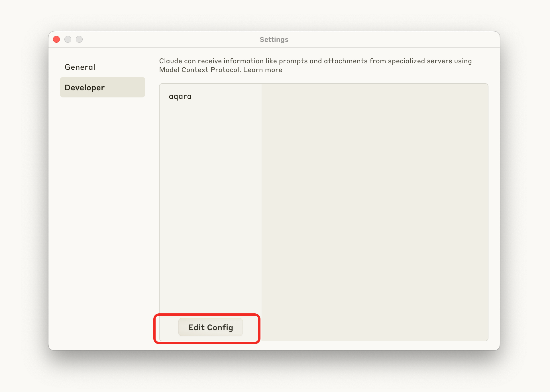Click the top of the details panel
Screen dimensions: 550x392
374,90
